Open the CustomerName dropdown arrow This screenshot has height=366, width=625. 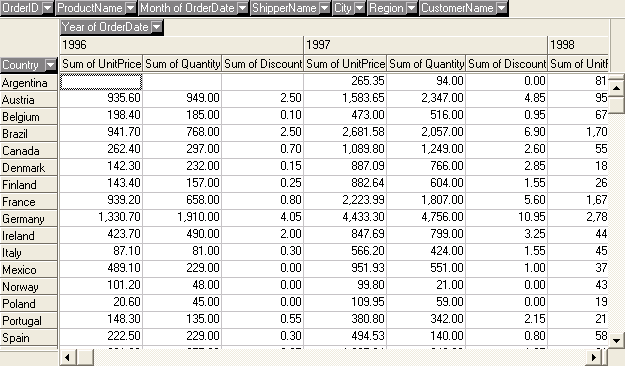point(501,8)
